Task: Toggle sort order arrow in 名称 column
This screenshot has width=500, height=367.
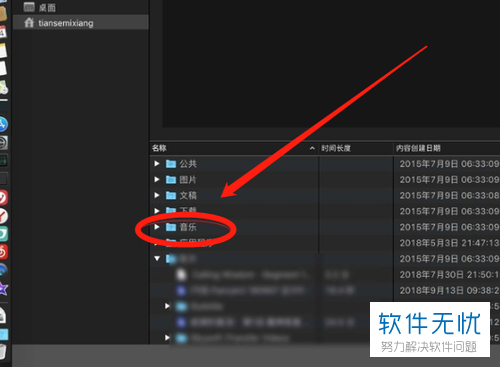Action: click(x=312, y=148)
